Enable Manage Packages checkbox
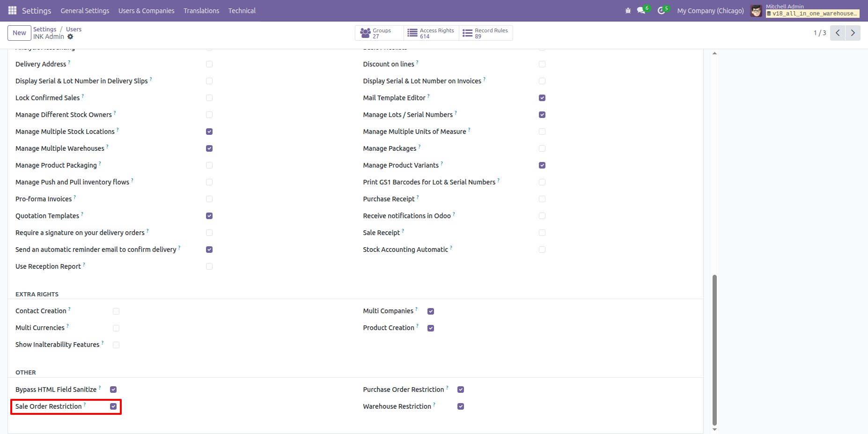This screenshot has width=868, height=434. [542, 148]
